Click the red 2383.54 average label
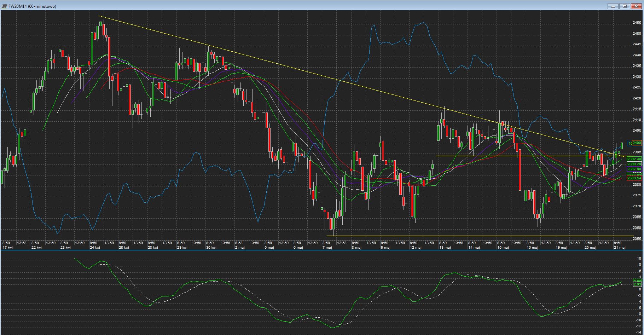Screen dimensions: 644x335 click(x=634, y=178)
